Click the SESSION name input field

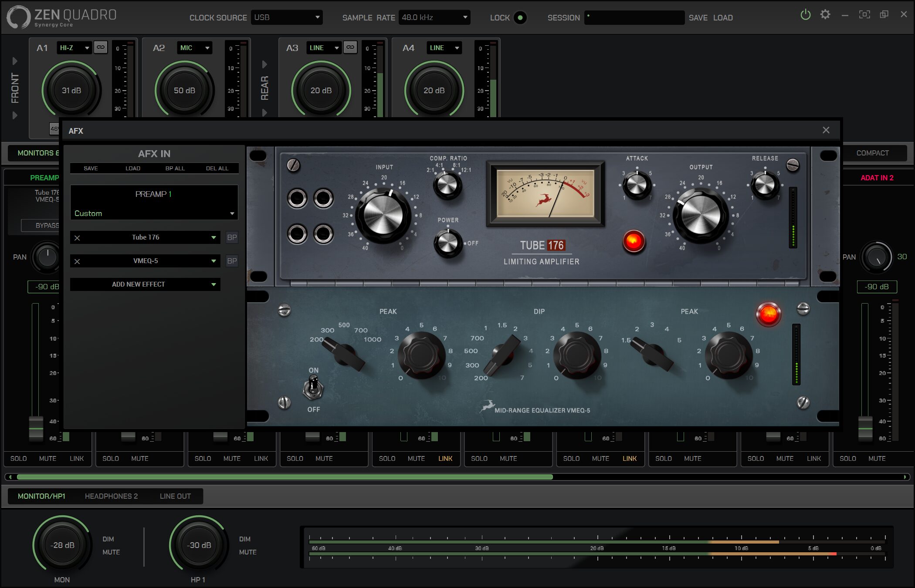coord(634,17)
